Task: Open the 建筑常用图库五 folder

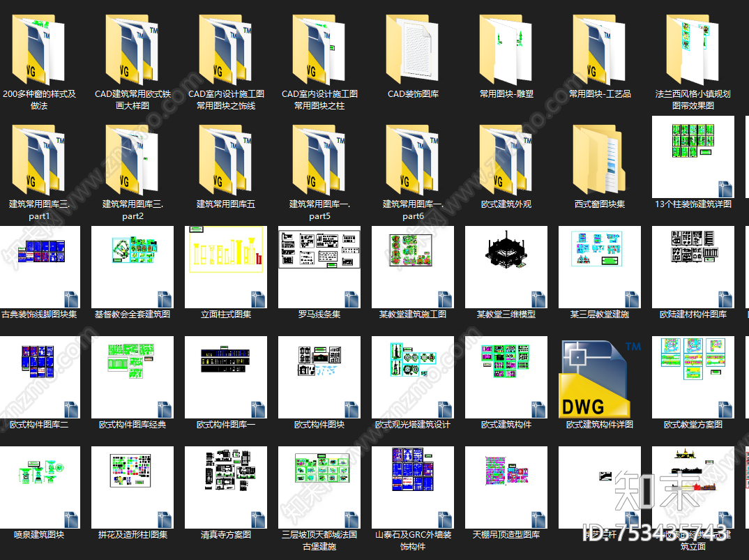Action: 226,160
